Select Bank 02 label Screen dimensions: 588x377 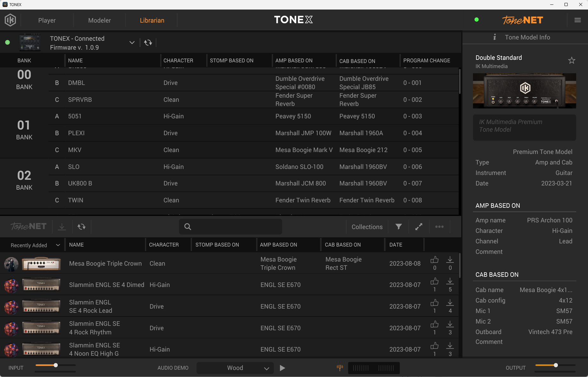24,180
